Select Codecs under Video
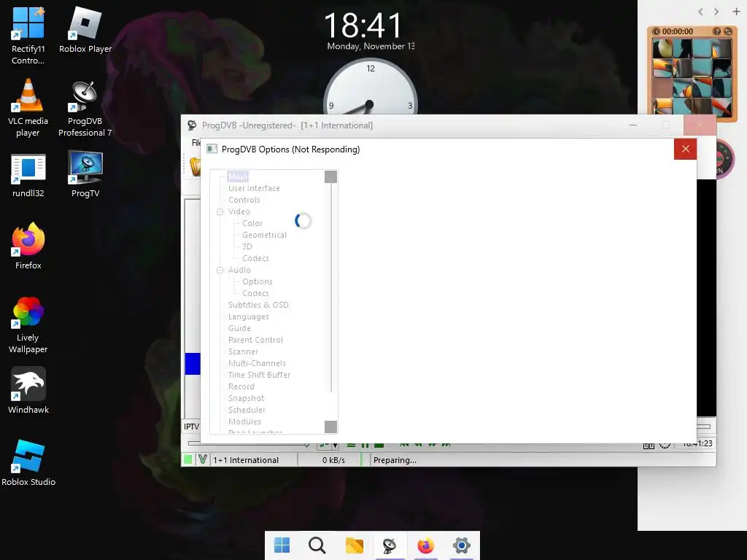The width and height of the screenshot is (747, 560). 255,258
